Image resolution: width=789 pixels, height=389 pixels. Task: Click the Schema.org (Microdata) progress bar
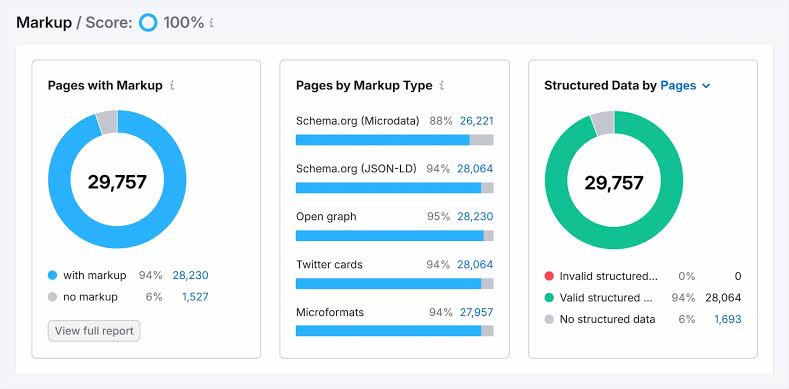click(394, 140)
